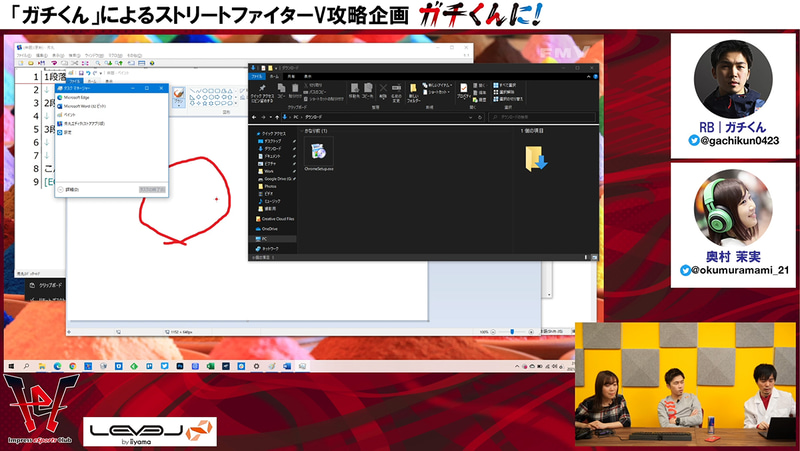Open the Brush dropdown arrow in Paint
Image resolution: width=800 pixels, height=451 pixels.
tap(179, 105)
